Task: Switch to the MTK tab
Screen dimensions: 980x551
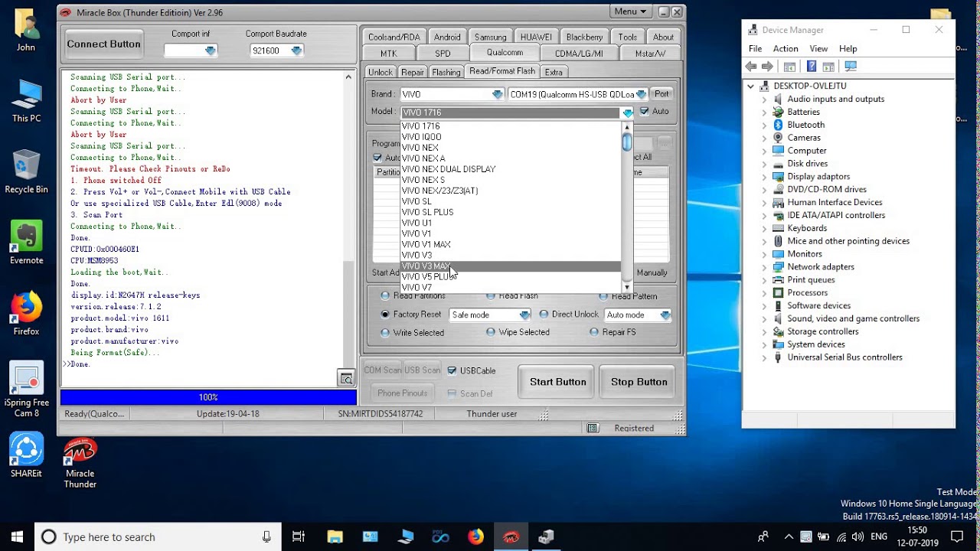Action: click(x=389, y=54)
